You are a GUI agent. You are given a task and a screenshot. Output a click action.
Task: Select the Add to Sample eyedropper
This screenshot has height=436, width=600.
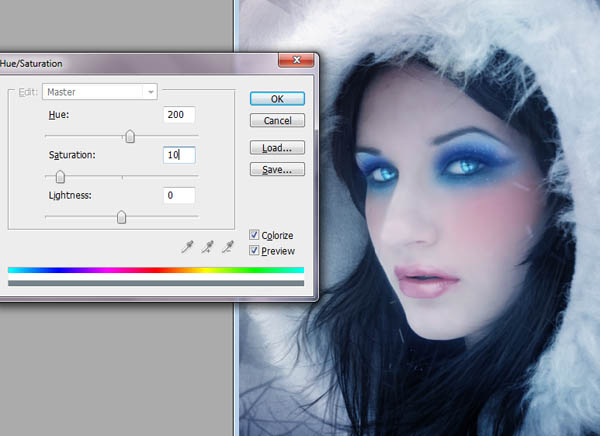pos(207,246)
